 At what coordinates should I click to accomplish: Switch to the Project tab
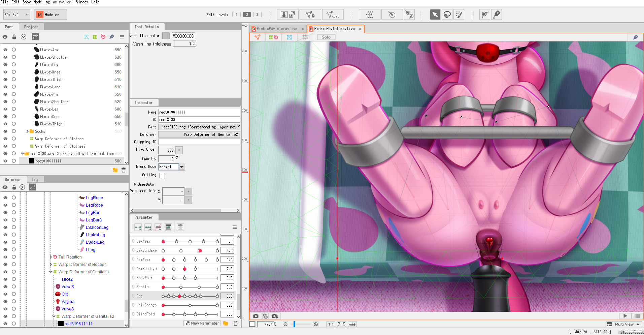pyautogui.click(x=31, y=27)
